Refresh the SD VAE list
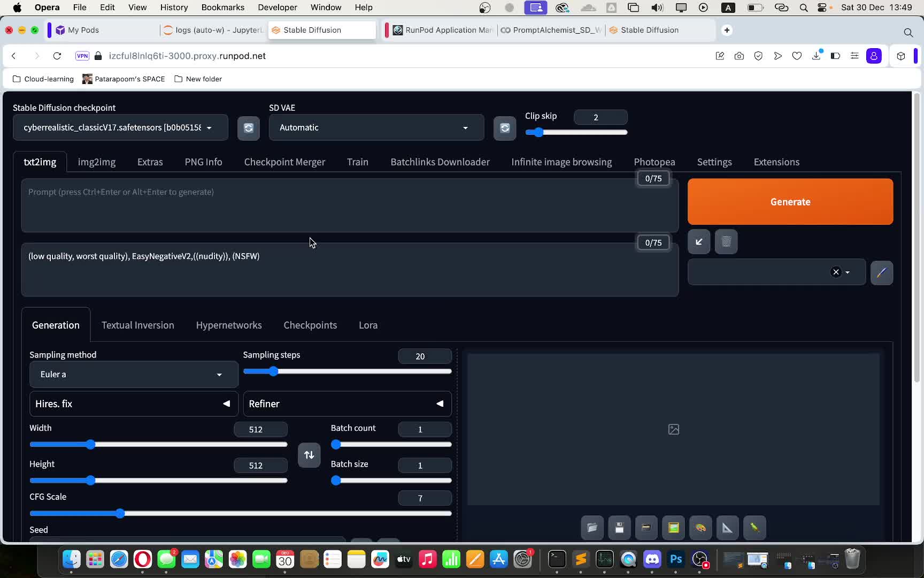Image resolution: width=924 pixels, height=578 pixels. pyautogui.click(x=504, y=128)
